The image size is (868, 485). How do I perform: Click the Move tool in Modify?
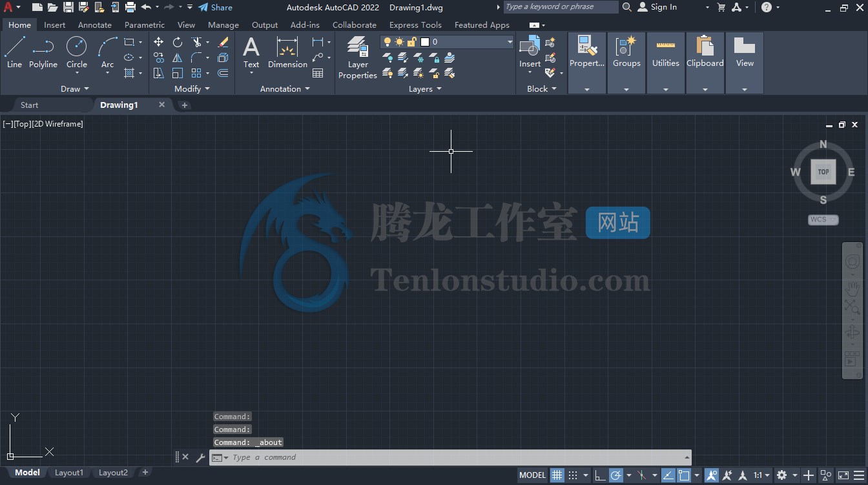click(158, 42)
